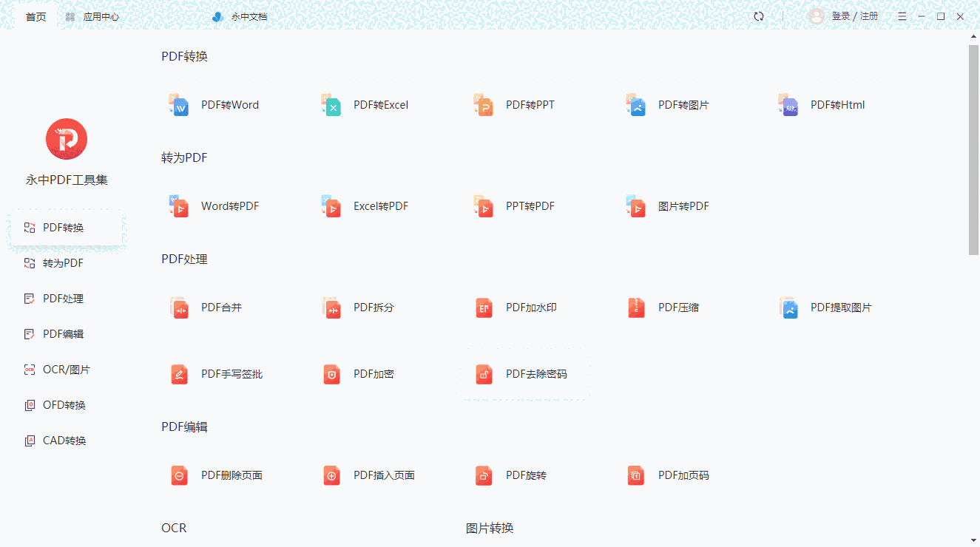This screenshot has width=980, height=547.
Task: 打开 PDF转图片 工具
Action: pos(666,105)
